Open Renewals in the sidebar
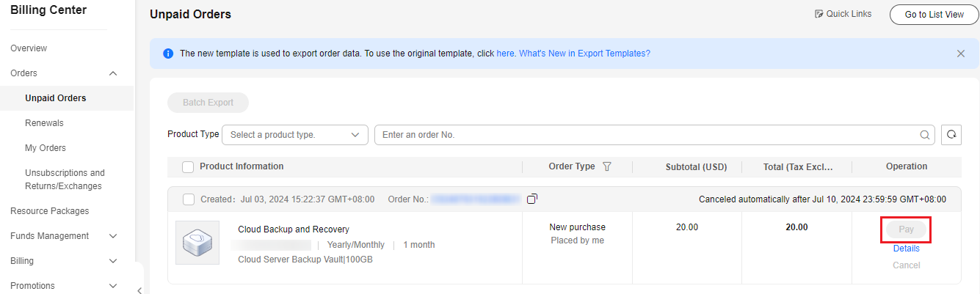 pos(44,123)
